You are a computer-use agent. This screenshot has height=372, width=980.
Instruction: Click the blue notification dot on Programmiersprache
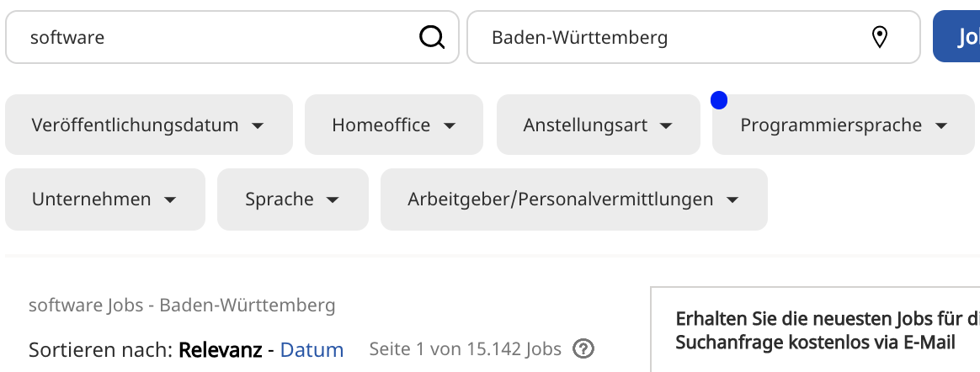coord(719,100)
